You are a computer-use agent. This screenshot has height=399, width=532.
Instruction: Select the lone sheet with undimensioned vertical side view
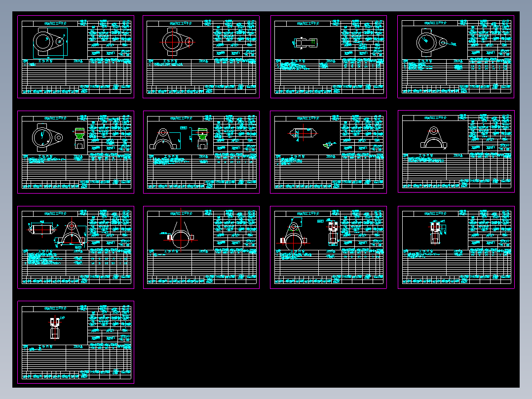coord(76,342)
